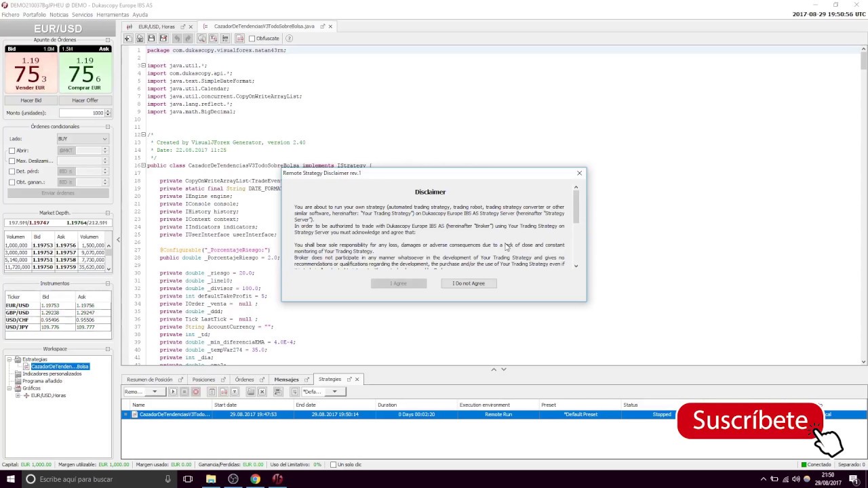
Task: Click the Undo arrow in the editor toolbar
Action: click(x=176, y=39)
